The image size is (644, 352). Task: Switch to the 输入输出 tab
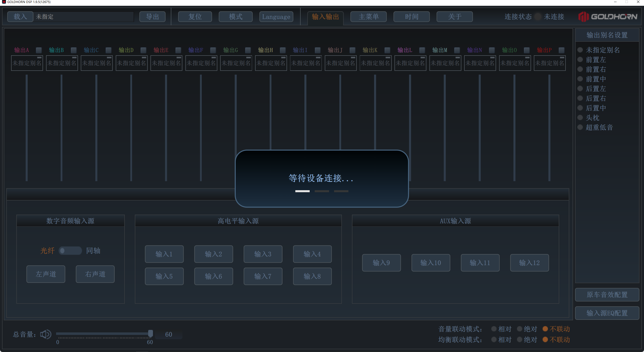[x=325, y=17]
